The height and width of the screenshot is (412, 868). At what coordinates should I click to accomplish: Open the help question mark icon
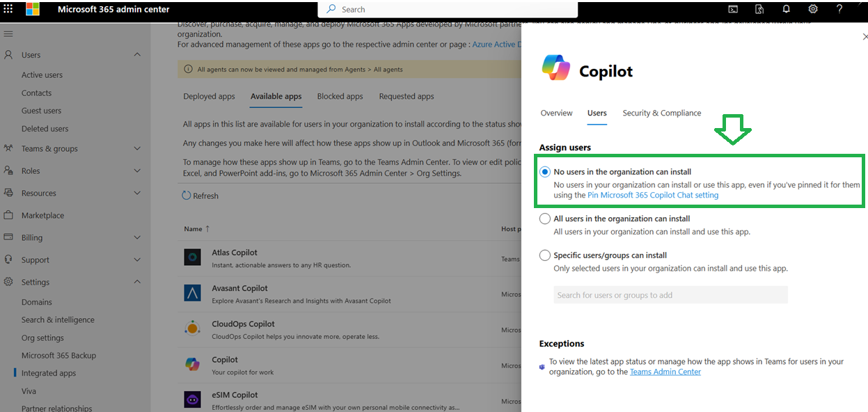(839, 9)
